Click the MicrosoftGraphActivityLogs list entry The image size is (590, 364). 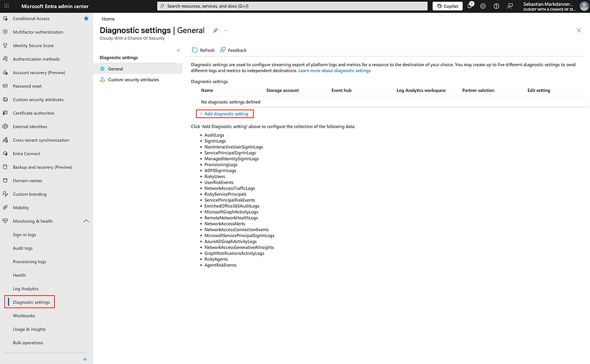click(x=231, y=212)
